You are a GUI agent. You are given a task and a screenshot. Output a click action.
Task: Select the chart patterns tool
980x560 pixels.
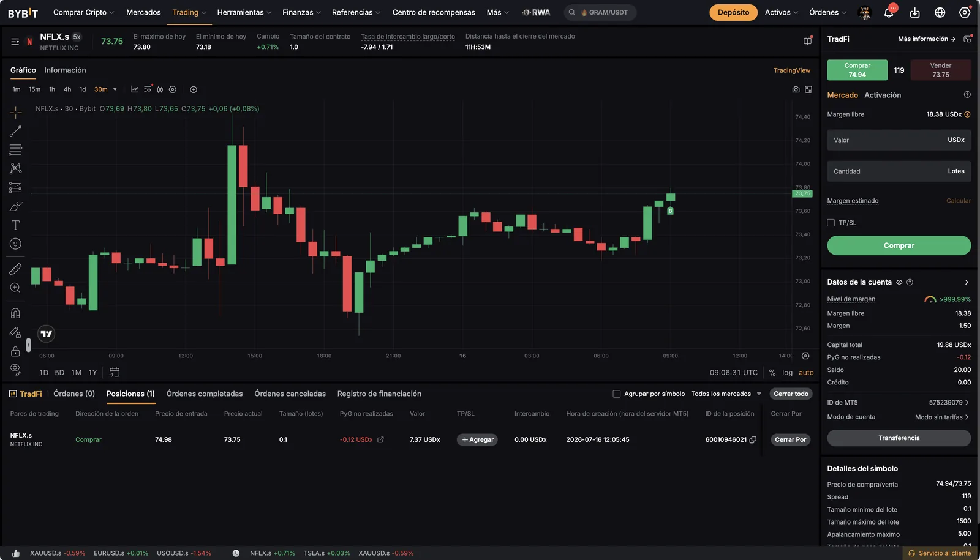tap(15, 168)
